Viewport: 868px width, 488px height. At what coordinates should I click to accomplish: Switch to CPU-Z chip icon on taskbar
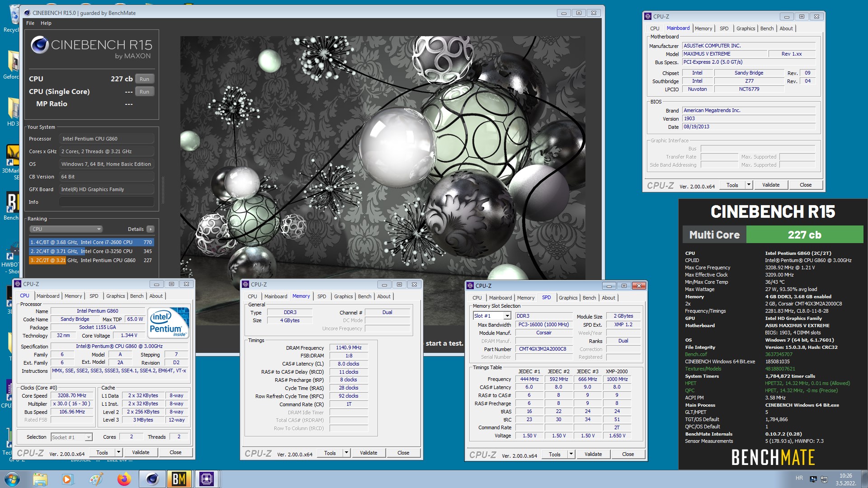pyautogui.click(x=207, y=479)
